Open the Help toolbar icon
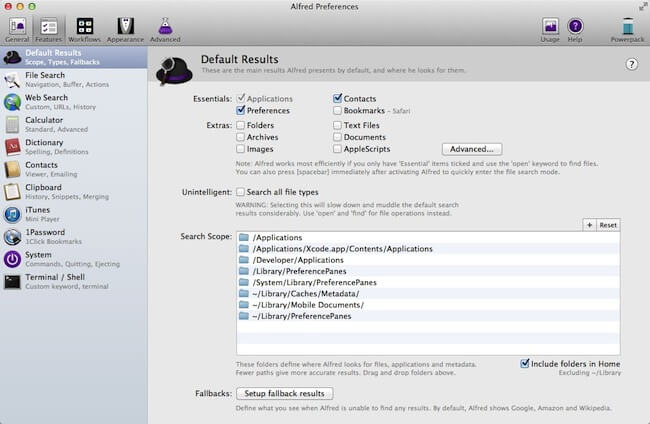The image size is (650, 424). 575,26
